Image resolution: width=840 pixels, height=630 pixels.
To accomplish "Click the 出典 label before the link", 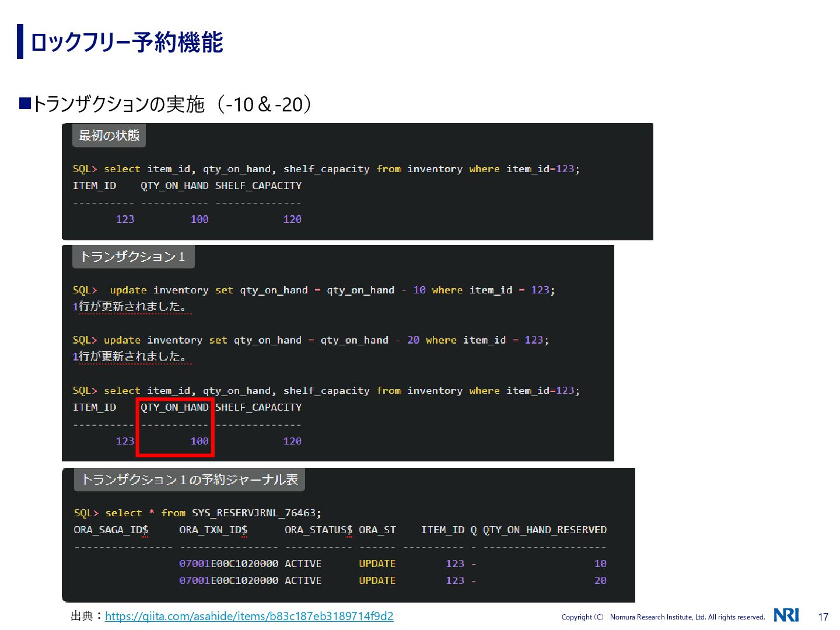I will 86,616.
